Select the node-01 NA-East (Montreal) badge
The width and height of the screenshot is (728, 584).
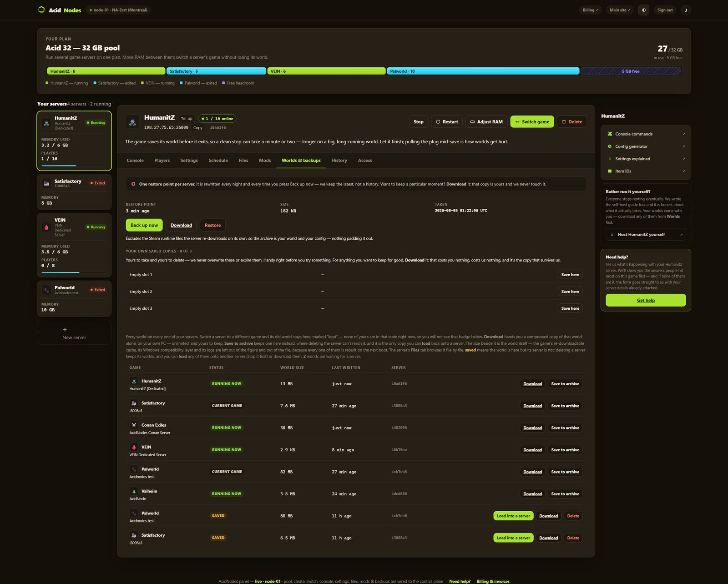click(118, 10)
